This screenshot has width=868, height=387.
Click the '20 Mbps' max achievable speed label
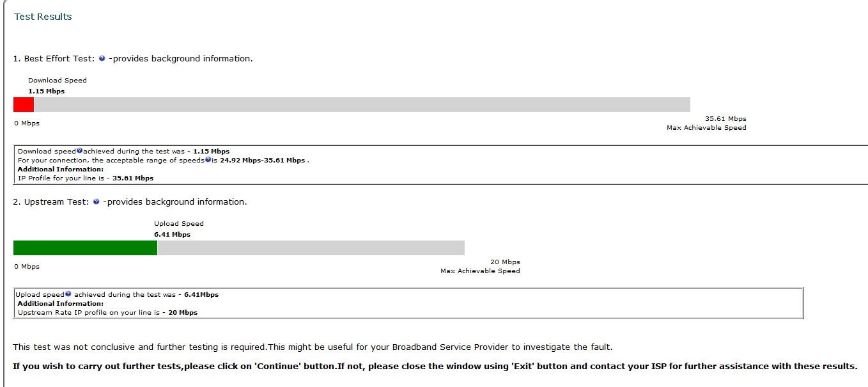click(505, 262)
